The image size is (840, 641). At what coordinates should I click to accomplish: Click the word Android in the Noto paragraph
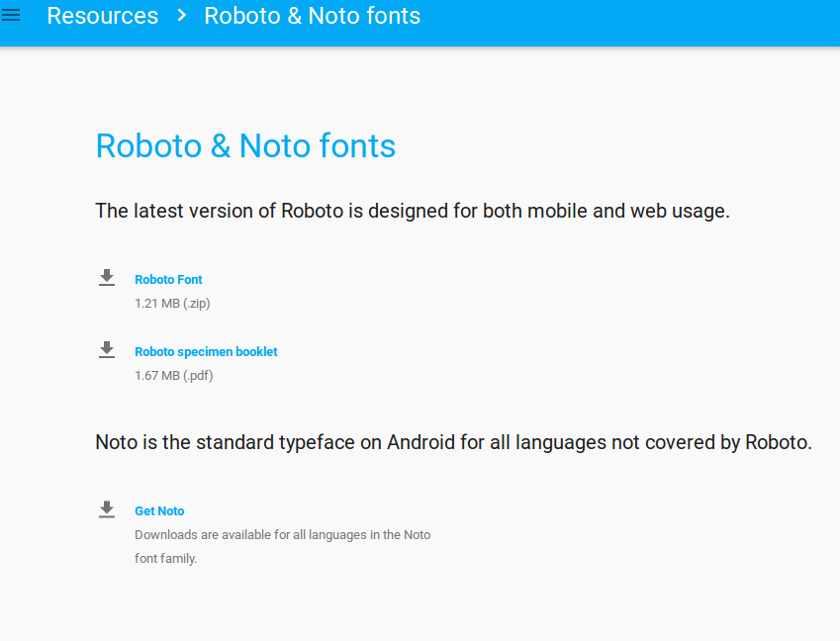(x=420, y=442)
